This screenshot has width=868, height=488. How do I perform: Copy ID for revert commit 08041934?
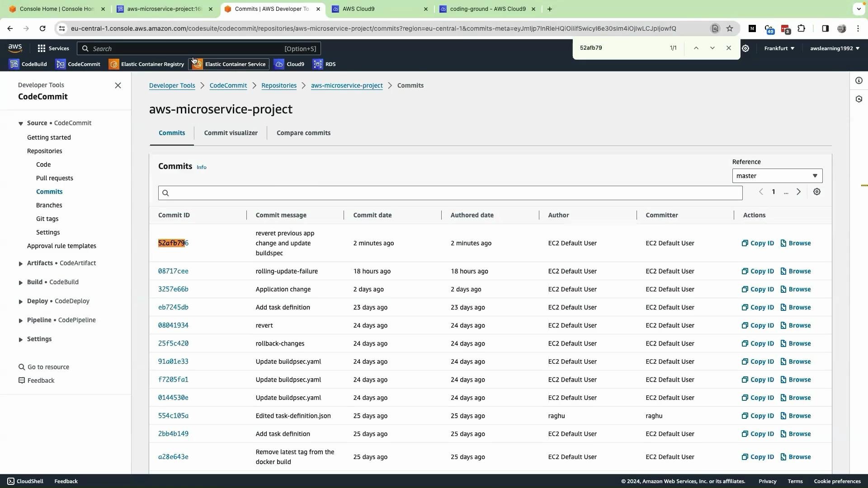tap(758, 325)
